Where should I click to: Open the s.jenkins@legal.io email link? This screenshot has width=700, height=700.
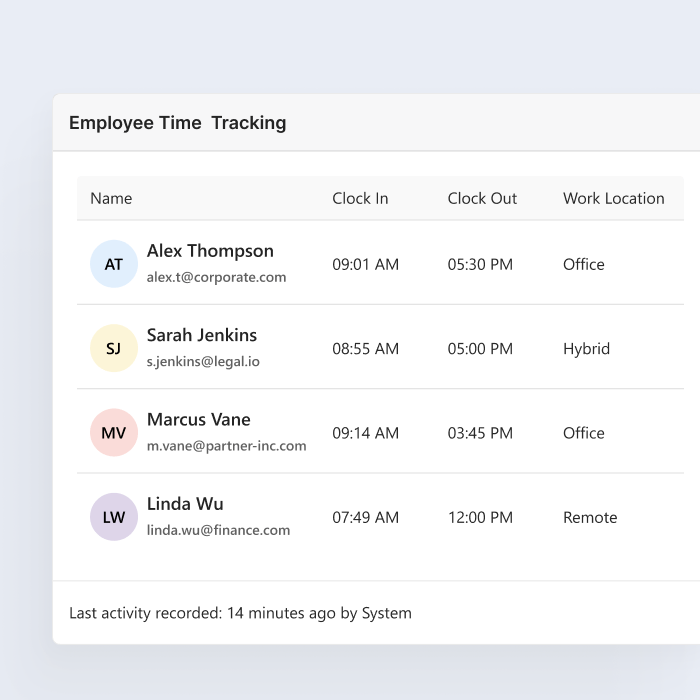(203, 361)
